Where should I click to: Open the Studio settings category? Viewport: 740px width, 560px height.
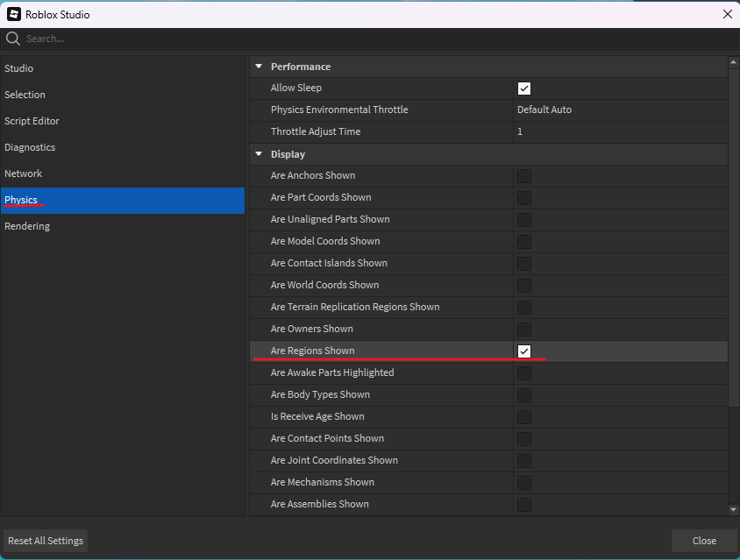[122, 68]
